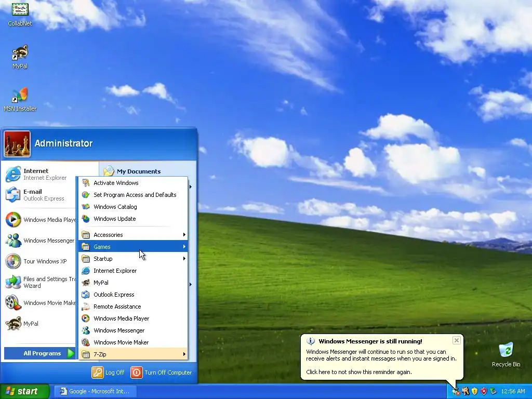
Task: Open Windows Catalog in All Programs
Action: [x=133, y=207]
